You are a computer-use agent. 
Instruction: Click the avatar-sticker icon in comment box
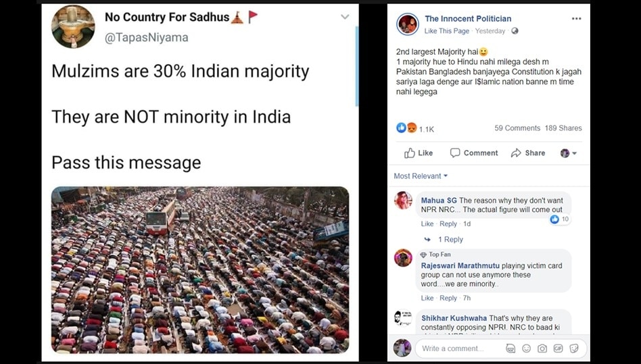pos(511,348)
